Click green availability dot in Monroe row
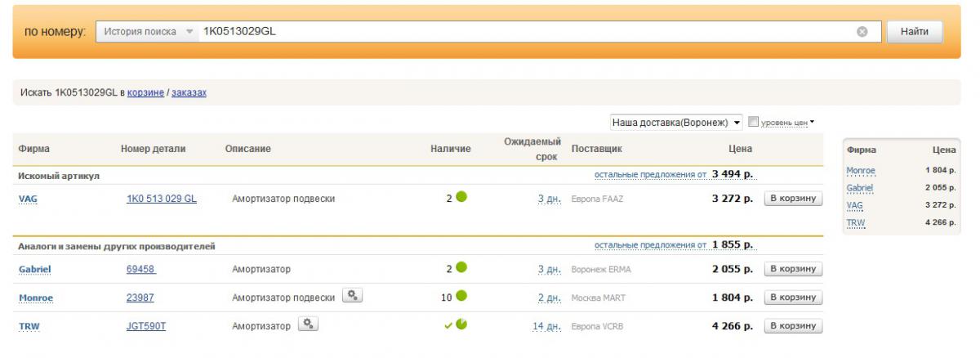Image resolution: width=980 pixels, height=358 pixels. click(461, 296)
